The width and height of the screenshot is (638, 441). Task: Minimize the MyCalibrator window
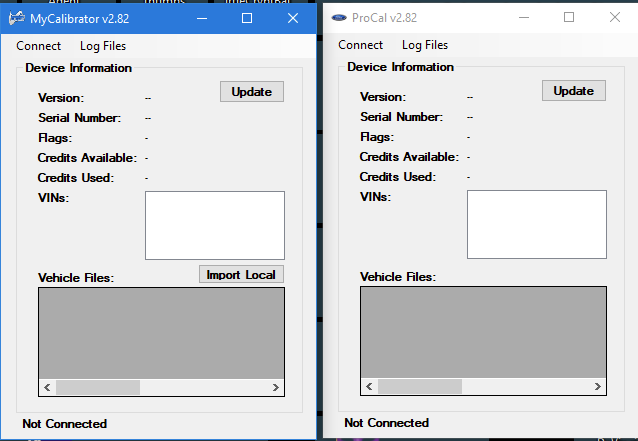click(202, 18)
